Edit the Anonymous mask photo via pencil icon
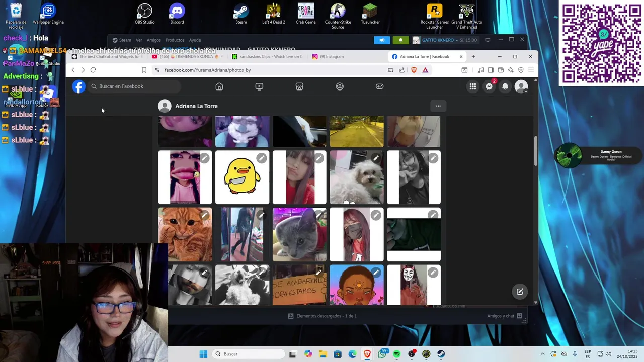 433,273
